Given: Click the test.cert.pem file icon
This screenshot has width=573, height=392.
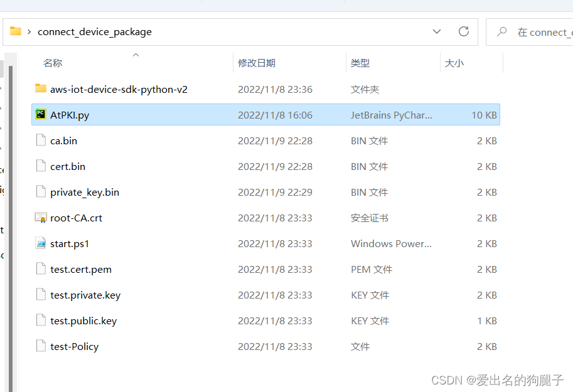Looking at the screenshot, I should coord(41,268).
